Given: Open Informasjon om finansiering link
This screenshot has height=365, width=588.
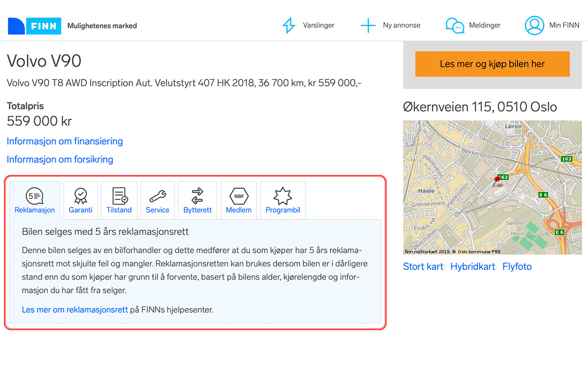Looking at the screenshot, I should coord(64,141).
